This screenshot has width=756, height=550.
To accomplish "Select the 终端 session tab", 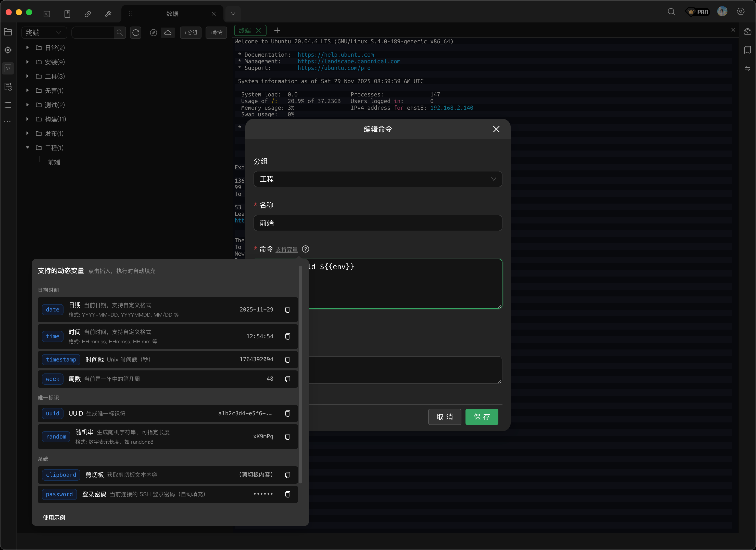I will 245,30.
